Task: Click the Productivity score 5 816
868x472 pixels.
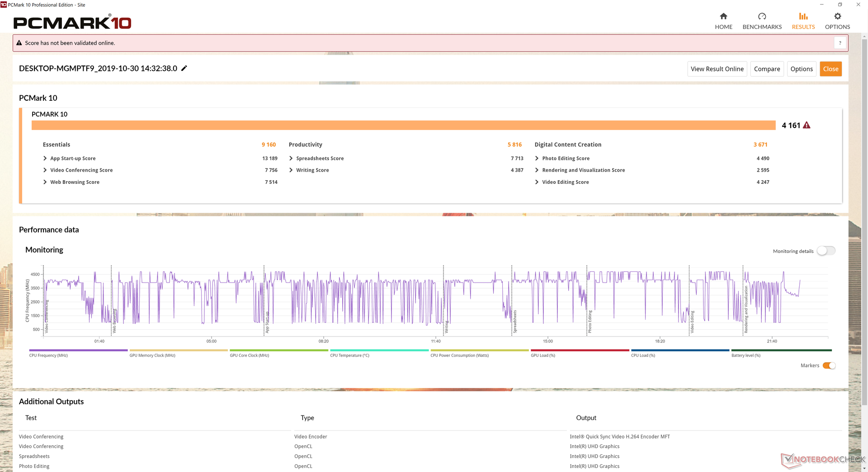Action: pos(514,145)
